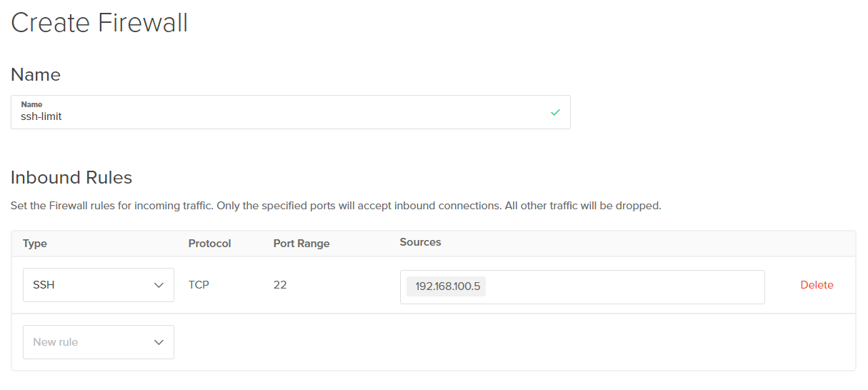
Task: Click the port range value 22
Action: click(280, 284)
